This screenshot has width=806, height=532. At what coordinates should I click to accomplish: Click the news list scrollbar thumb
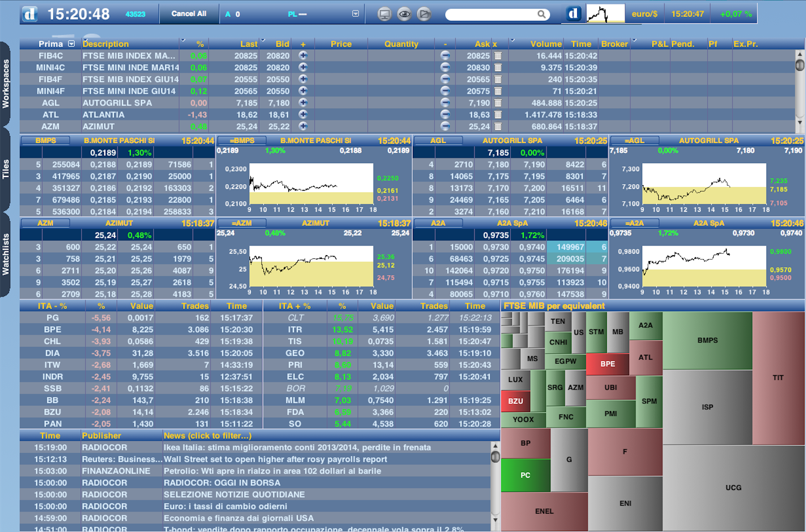coord(495,457)
